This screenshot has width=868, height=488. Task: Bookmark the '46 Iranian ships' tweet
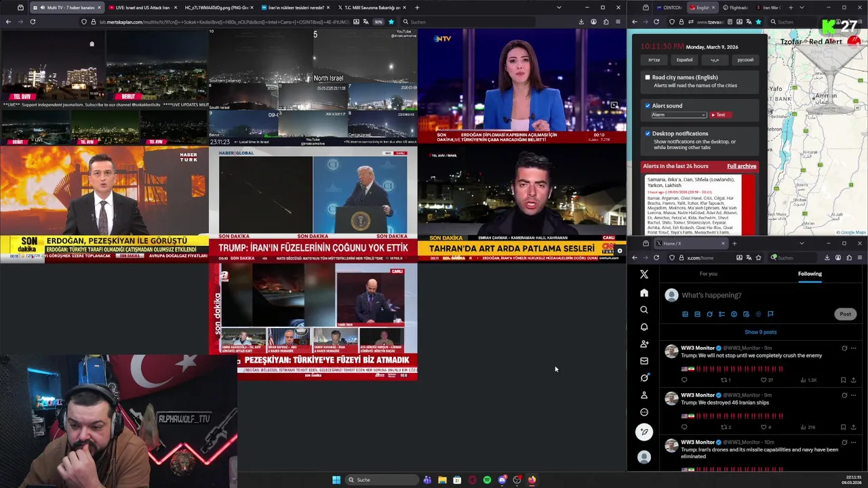click(x=843, y=427)
